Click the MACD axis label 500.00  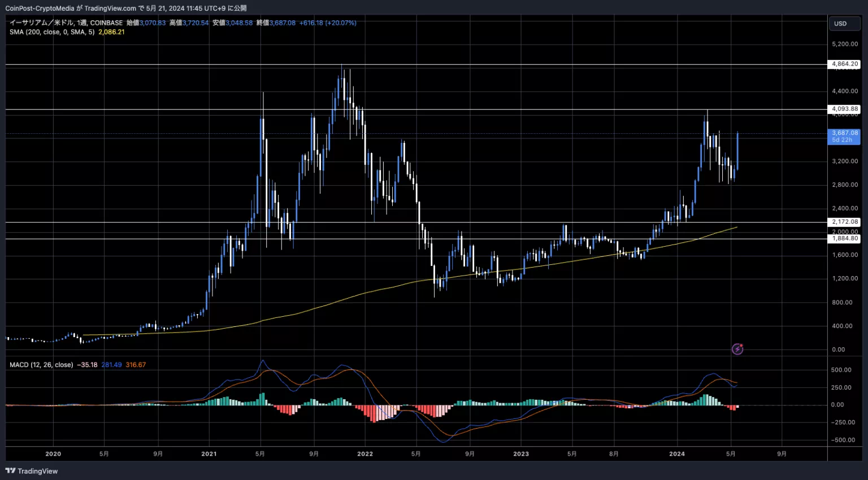coord(841,370)
